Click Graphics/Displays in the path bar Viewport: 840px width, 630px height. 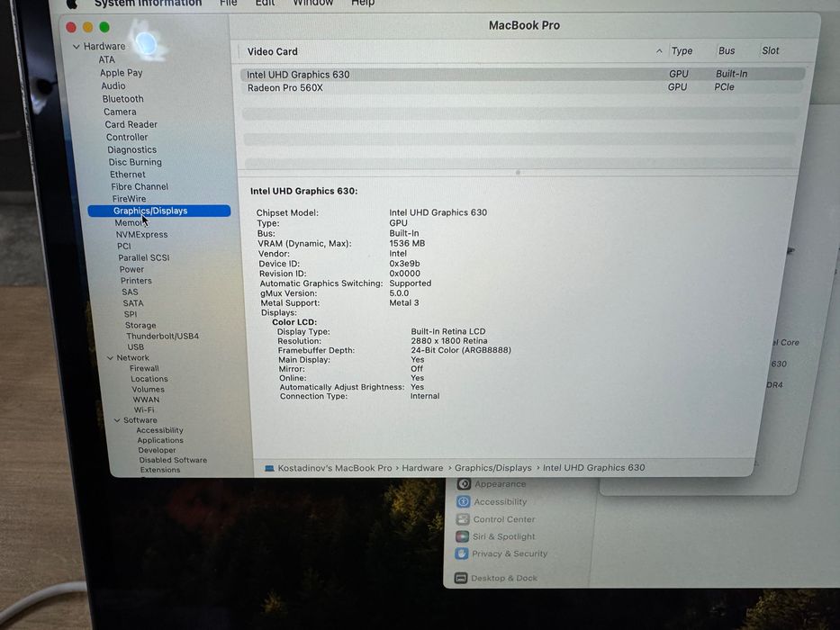tap(493, 468)
